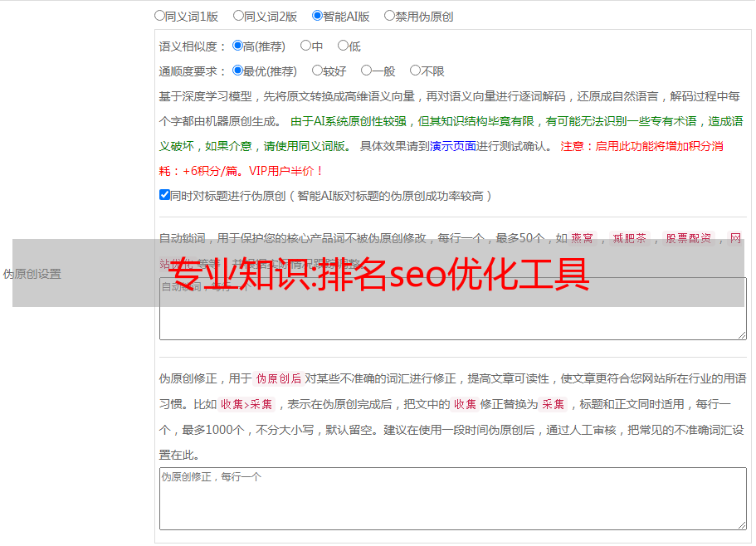This screenshot has height=546, width=756.
Task: Click the 伪原创后 highlighted tag
Action: [279, 378]
